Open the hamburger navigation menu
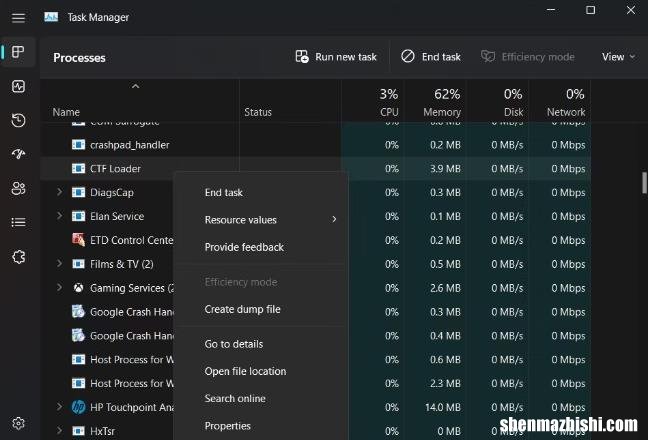Screen dimensions: 648x440 pos(18,17)
